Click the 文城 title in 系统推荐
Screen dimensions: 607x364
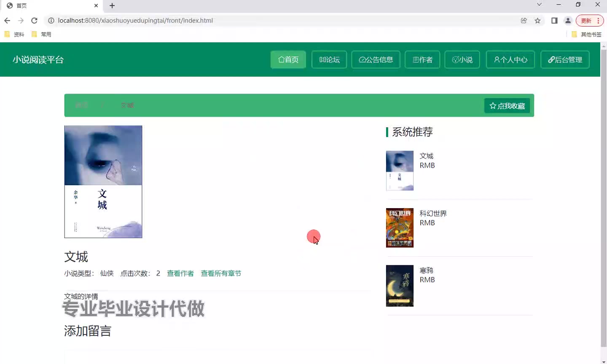(427, 156)
